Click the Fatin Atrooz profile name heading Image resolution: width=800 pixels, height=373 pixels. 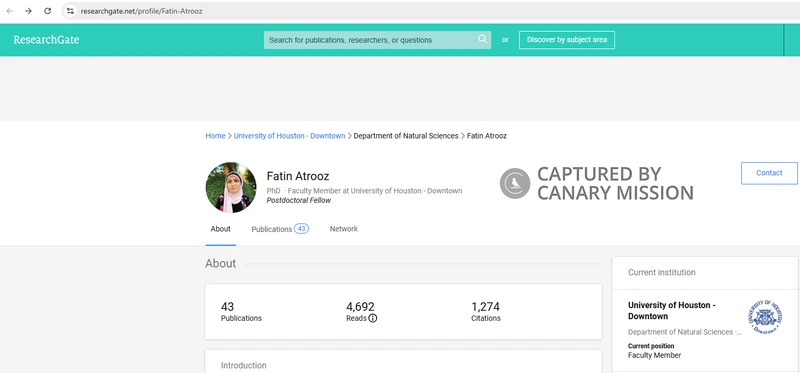[x=298, y=176]
